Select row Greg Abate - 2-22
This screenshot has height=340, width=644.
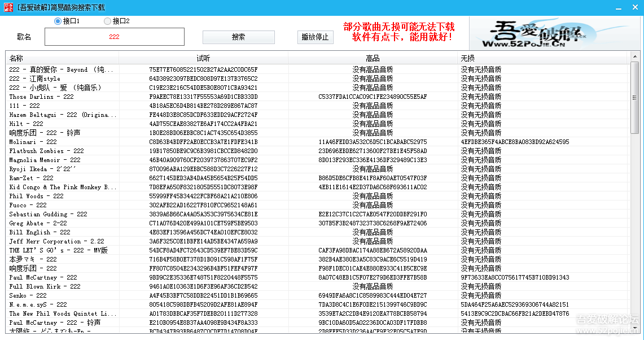click(316, 223)
